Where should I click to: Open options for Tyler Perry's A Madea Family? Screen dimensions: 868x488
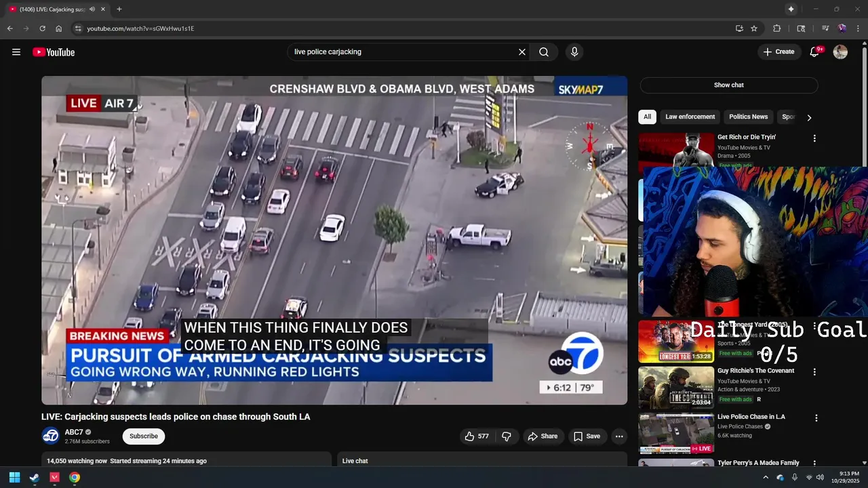pos(814,464)
